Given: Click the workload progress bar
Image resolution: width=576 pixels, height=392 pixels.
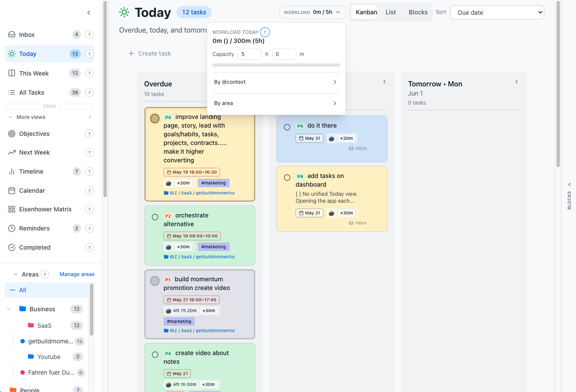Looking at the screenshot, I should 276,65.
